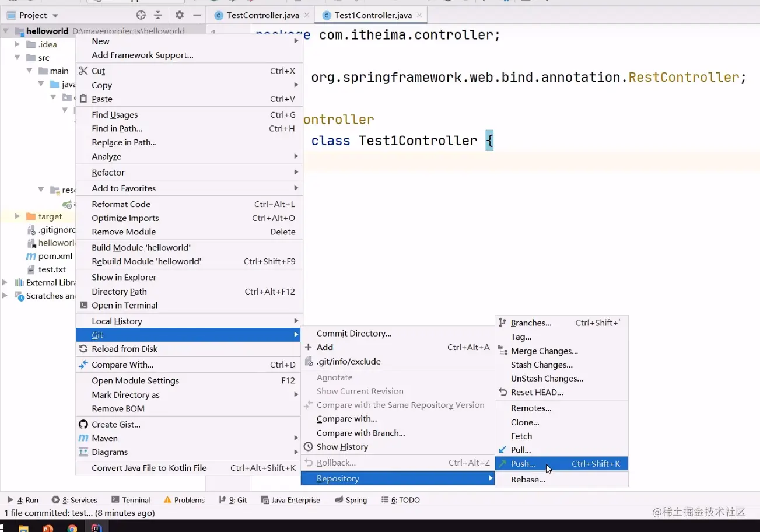Click the Collapse All icon in Project header
Viewport: 760px width, 532px height.
pyautogui.click(x=158, y=15)
